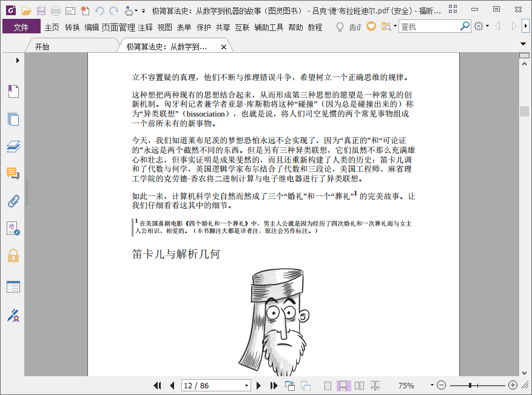
Task: Open the 保护 ribbon tab
Action: (x=204, y=27)
